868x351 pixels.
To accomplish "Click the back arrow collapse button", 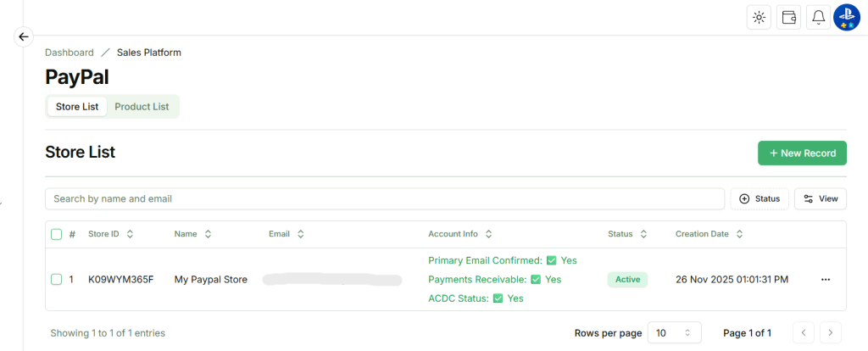I will point(24,36).
